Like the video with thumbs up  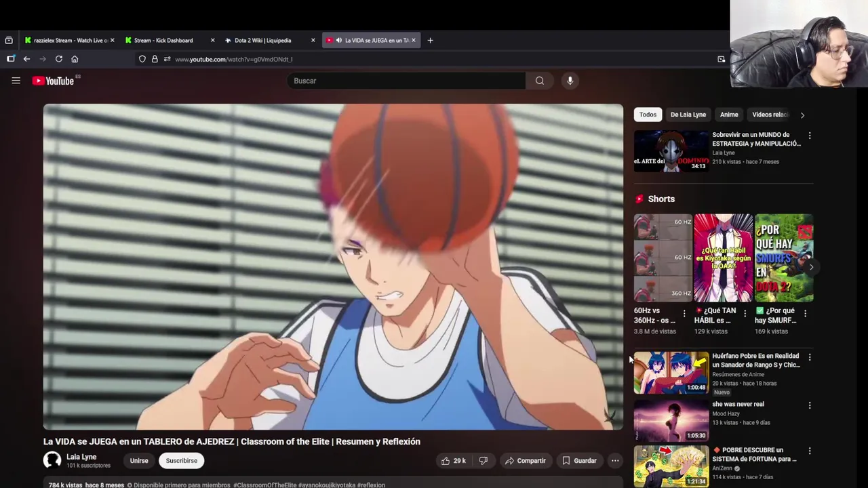(x=454, y=461)
